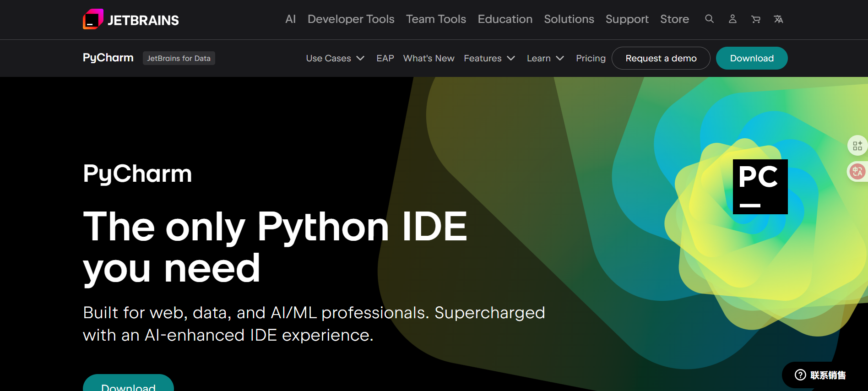Click the JetBrains logo
The height and width of the screenshot is (391, 868).
131,19
